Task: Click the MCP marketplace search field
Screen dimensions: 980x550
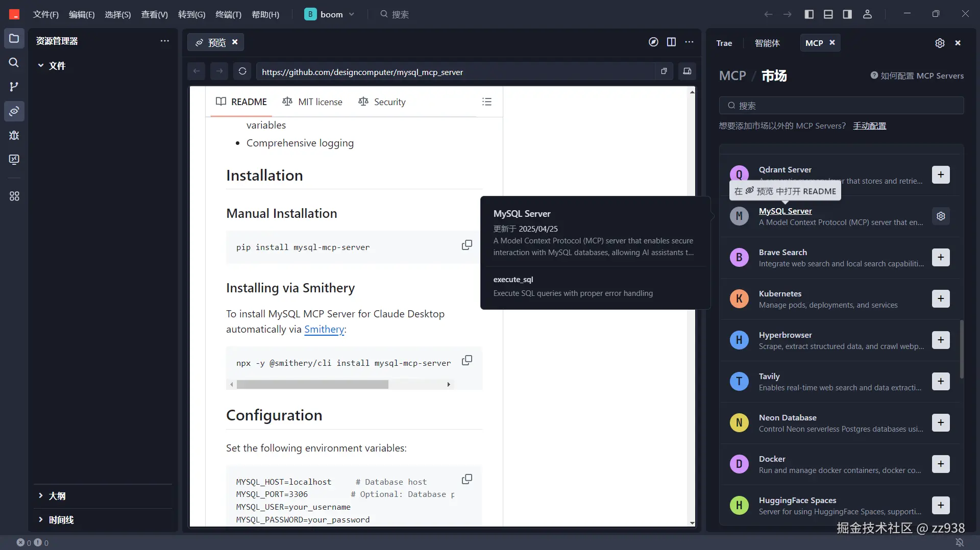Action: [841, 106]
